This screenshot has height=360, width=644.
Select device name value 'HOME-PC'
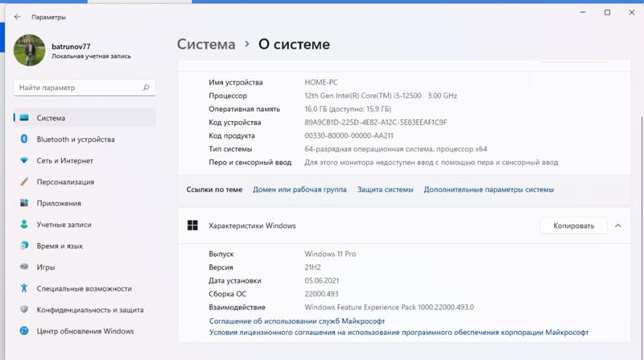click(x=321, y=82)
